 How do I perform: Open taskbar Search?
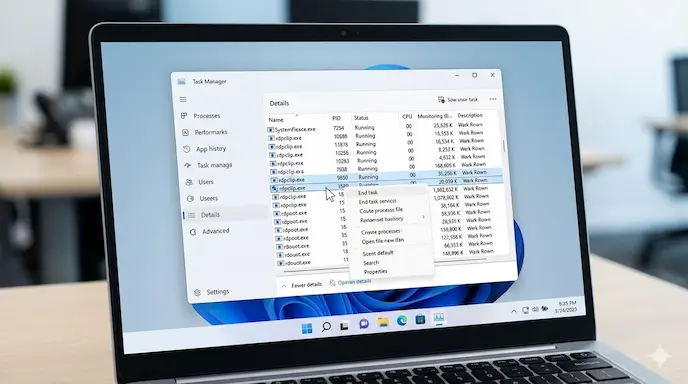click(326, 327)
